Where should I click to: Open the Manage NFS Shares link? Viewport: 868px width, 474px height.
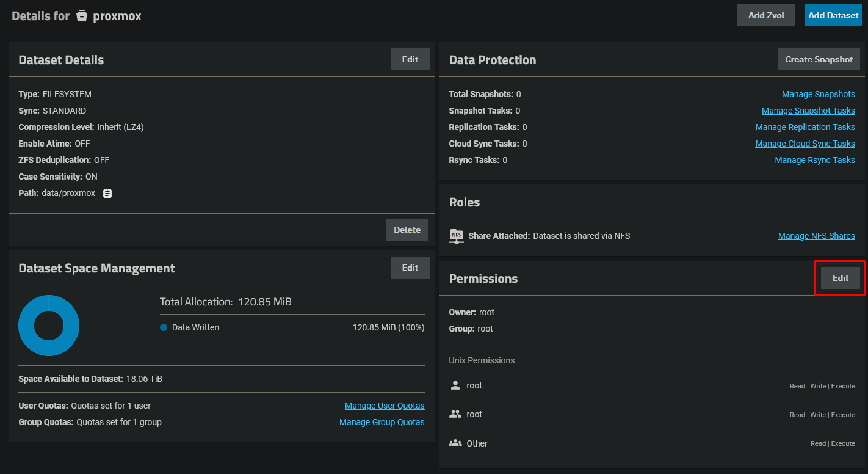(816, 236)
